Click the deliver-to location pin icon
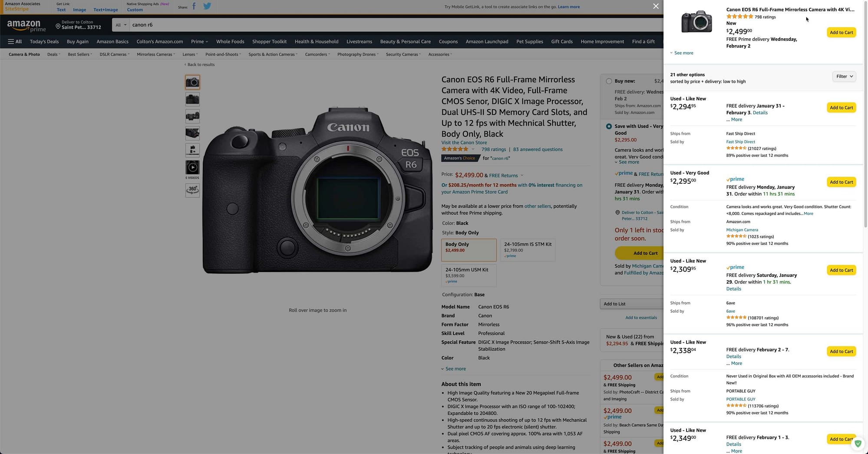 [58, 27]
